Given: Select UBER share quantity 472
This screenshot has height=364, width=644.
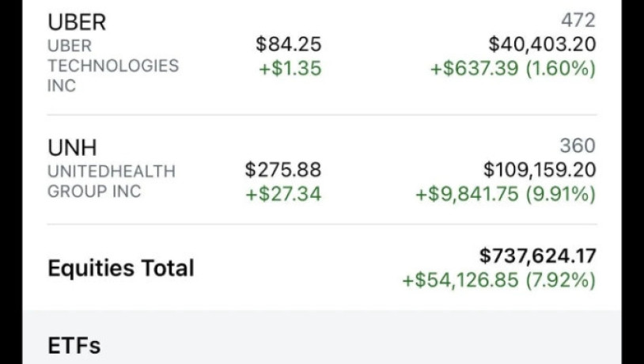Looking at the screenshot, I should point(578,21).
